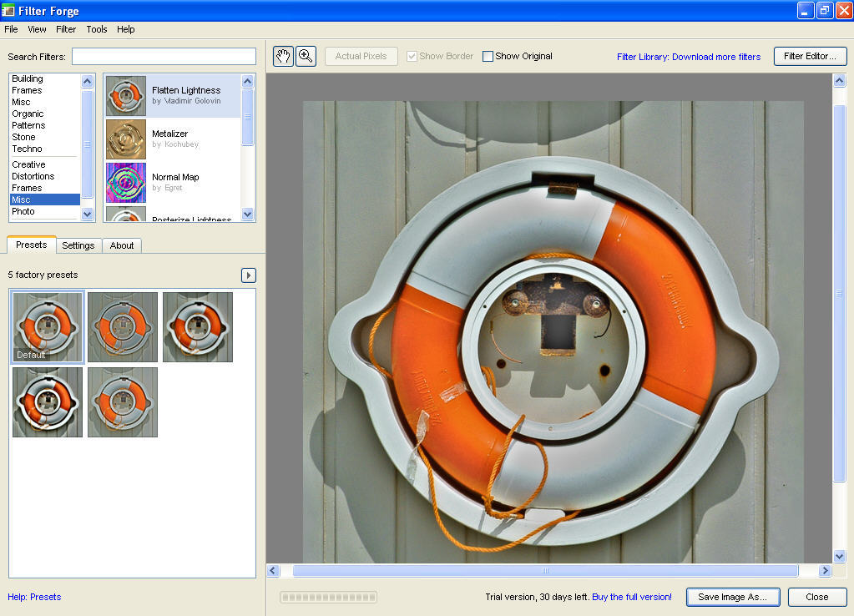
Task: Click the category list scrollbar thumb
Action: [87, 144]
